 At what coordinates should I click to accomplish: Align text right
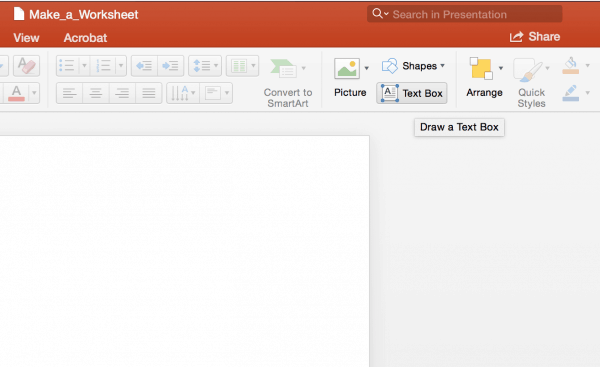[122, 93]
